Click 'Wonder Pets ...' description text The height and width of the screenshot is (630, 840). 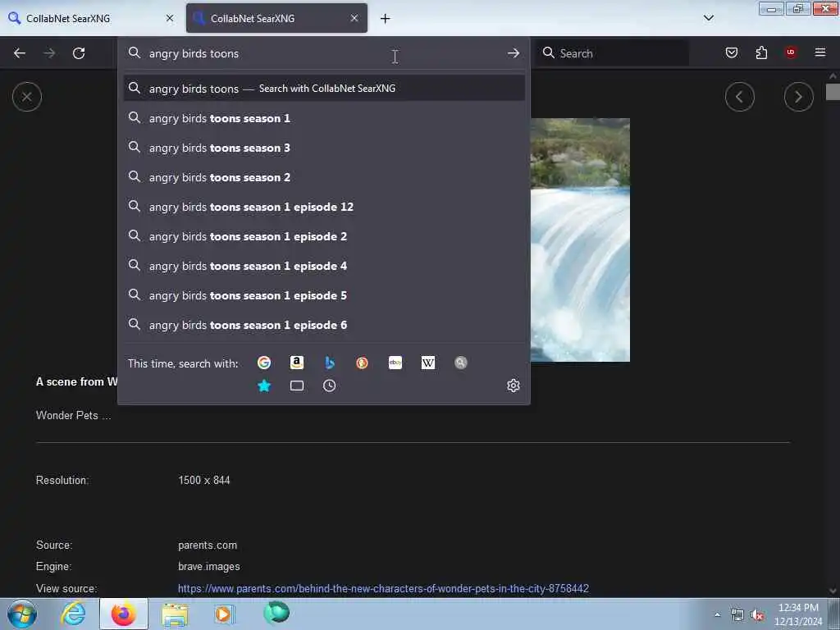coord(73,415)
